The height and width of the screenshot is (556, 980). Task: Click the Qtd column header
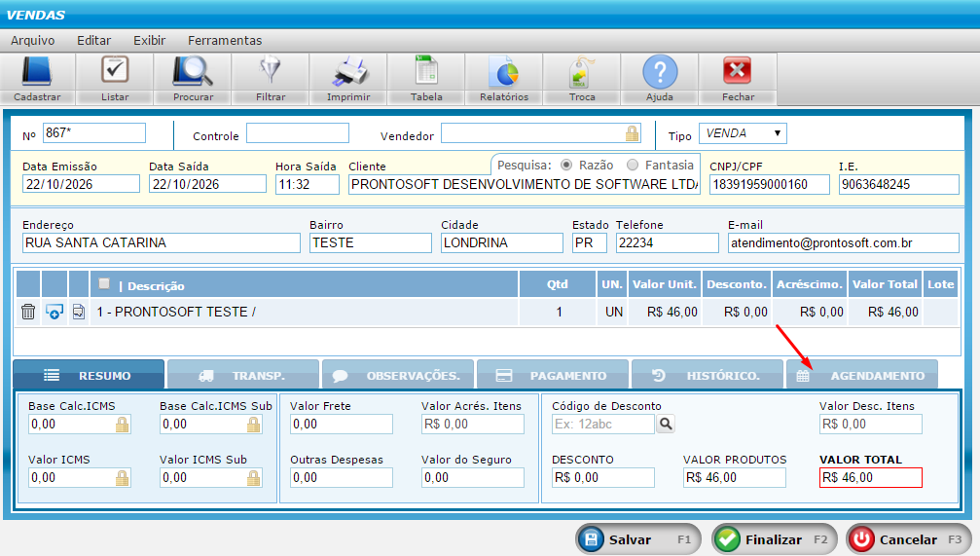point(557,284)
